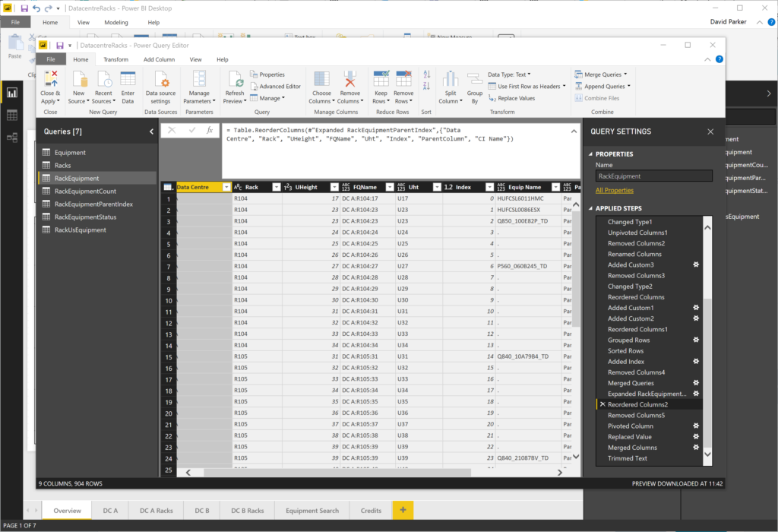Click the Merge Queries icon
Image resolution: width=778 pixels, height=532 pixels.
click(581, 74)
